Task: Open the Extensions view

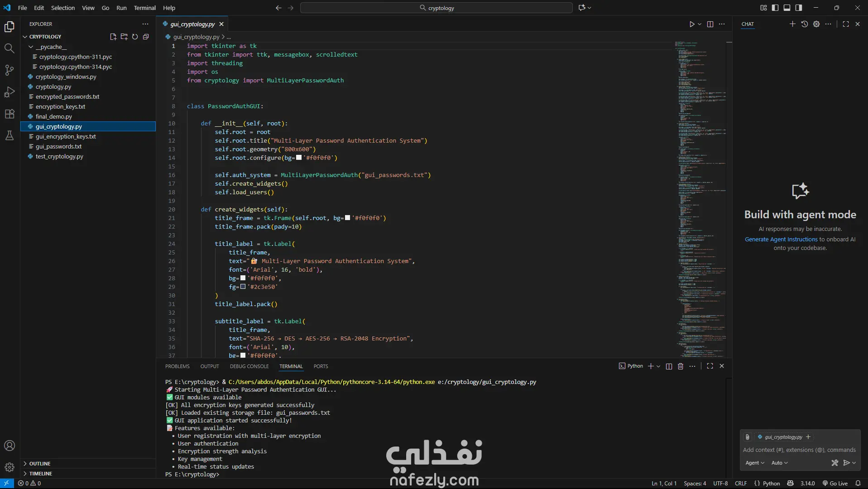Action: point(10,114)
